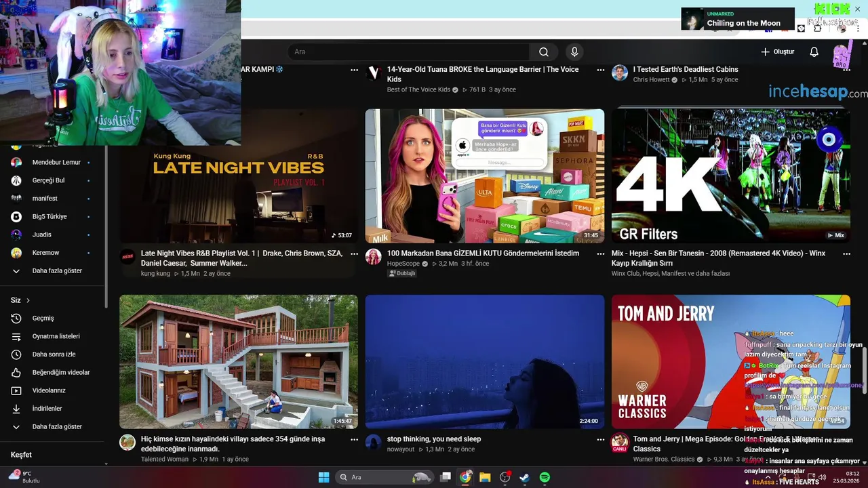Click the page's main vertical scrollbar
868x488 pixels.
[x=864, y=369]
